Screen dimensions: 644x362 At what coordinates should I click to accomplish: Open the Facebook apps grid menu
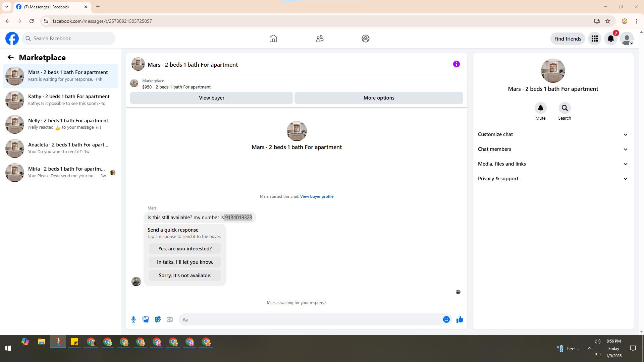point(594,39)
